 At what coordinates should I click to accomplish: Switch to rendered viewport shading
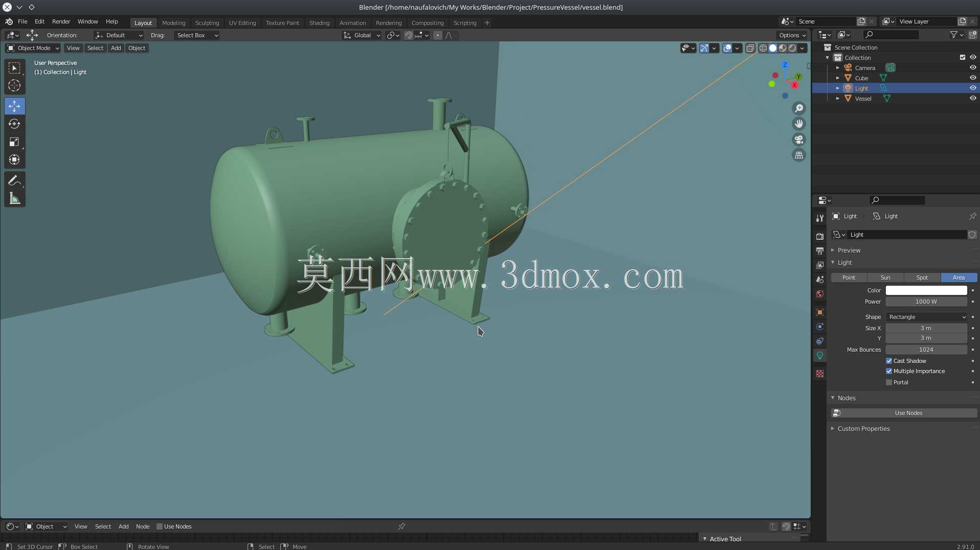[x=792, y=48]
